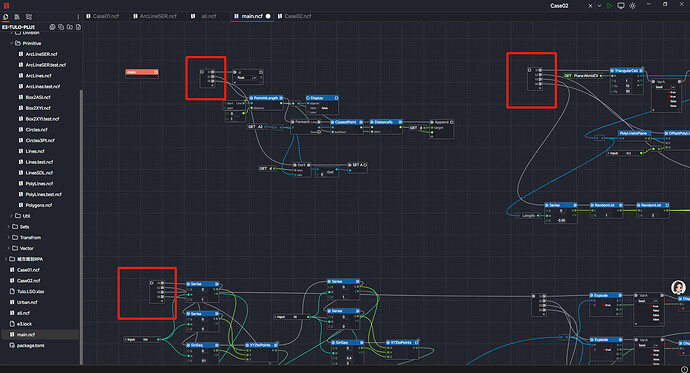The height and width of the screenshot is (373, 690).
Task: Click the red app logo icon
Action: click(x=6, y=6)
